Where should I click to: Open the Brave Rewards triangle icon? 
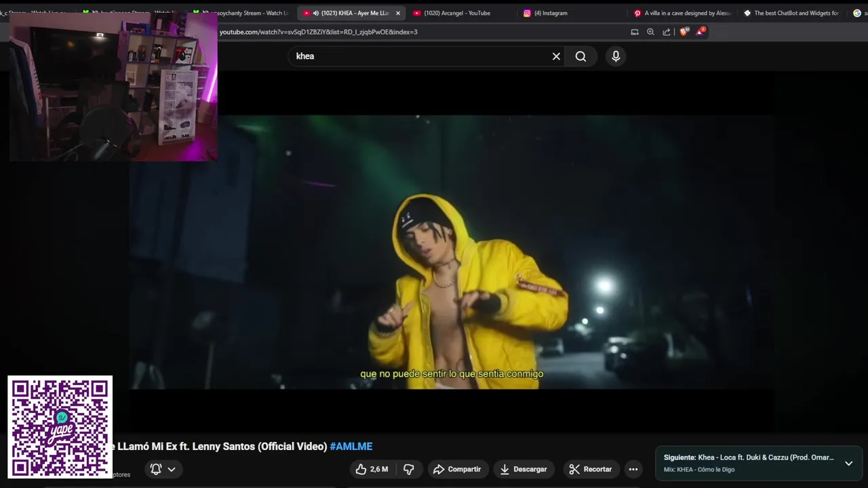click(x=700, y=31)
